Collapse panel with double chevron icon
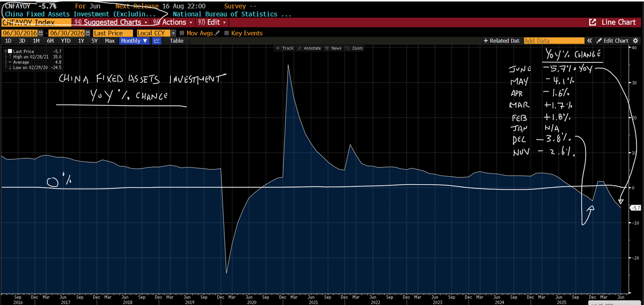This screenshot has width=644, height=305. [x=590, y=41]
